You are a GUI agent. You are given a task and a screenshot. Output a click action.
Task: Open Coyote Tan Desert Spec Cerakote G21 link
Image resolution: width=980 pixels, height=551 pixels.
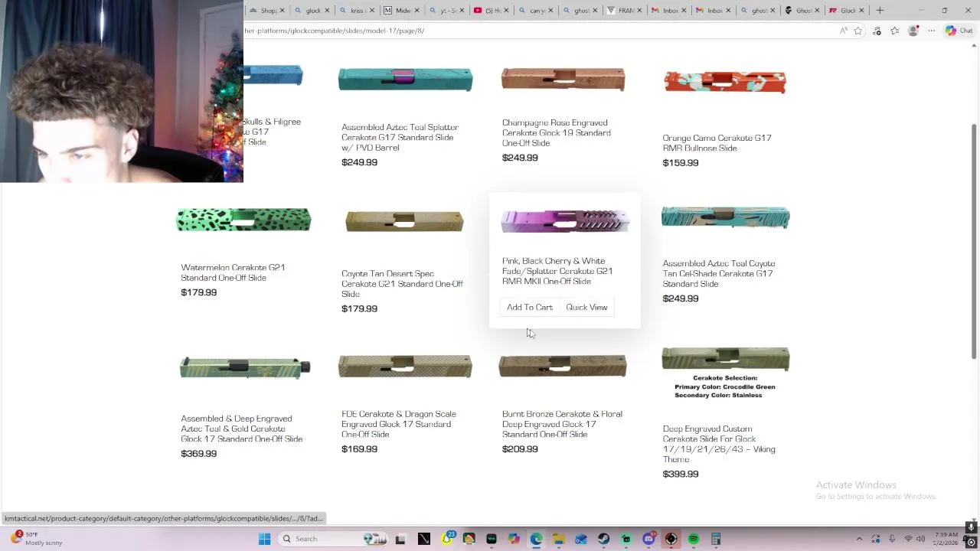402,284
